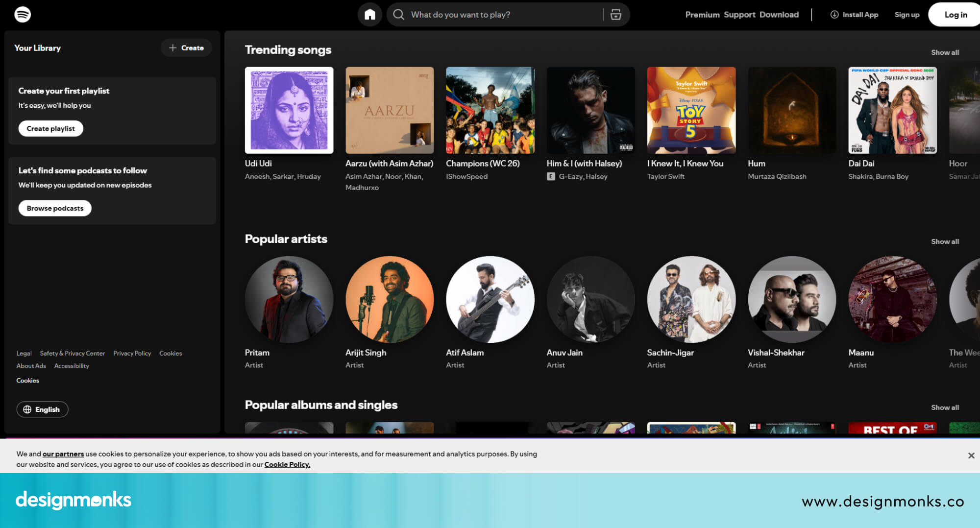Click Install App

[854, 15]
